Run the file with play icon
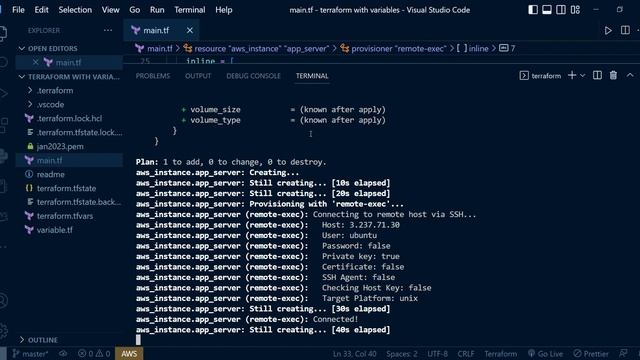The image size is (640, 360). coord(608,30)
